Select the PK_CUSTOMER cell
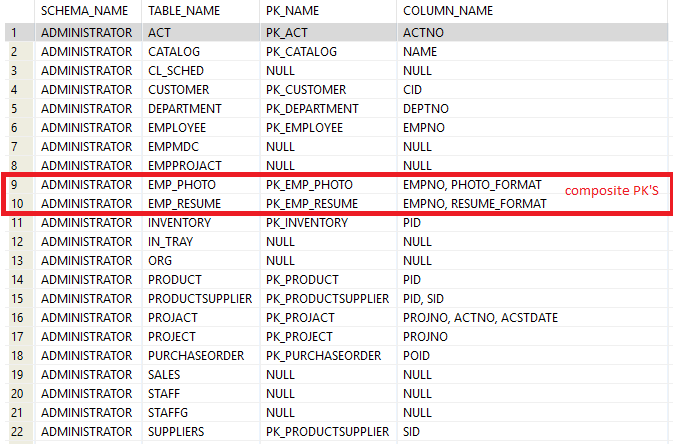This screenshot has width=673, height=444. coord(306,89)
